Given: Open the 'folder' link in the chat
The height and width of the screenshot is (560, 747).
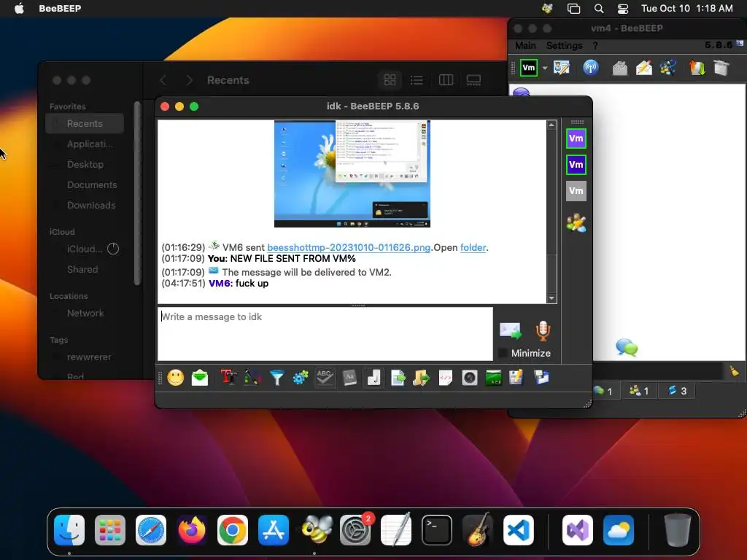Looking at the screenshot, I should point(473,248).
